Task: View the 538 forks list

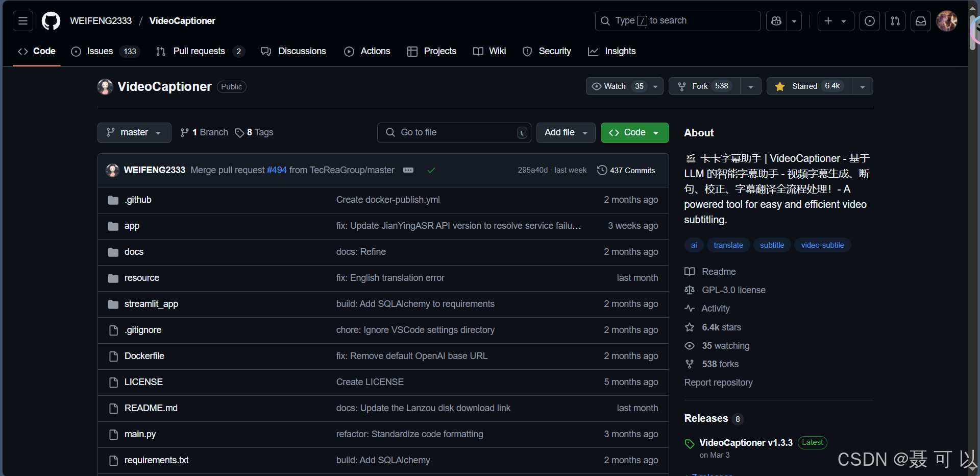Action: point(712,364)
